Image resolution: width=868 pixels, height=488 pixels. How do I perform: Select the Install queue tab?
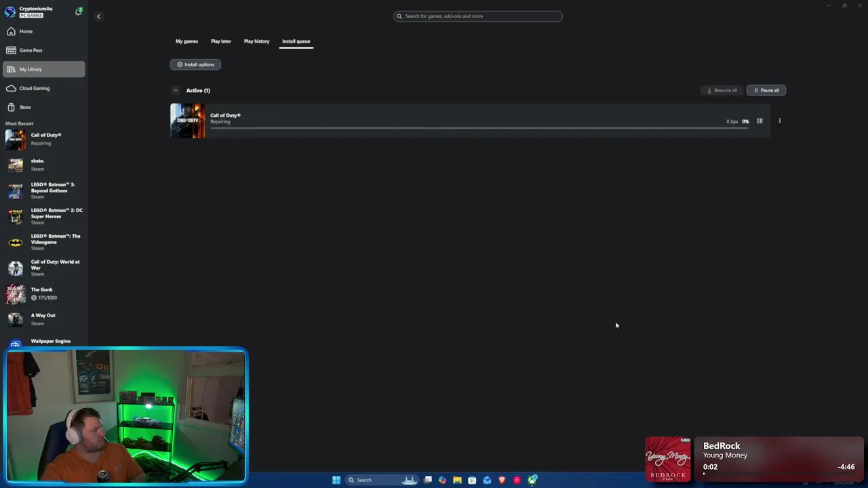(296, 41)
